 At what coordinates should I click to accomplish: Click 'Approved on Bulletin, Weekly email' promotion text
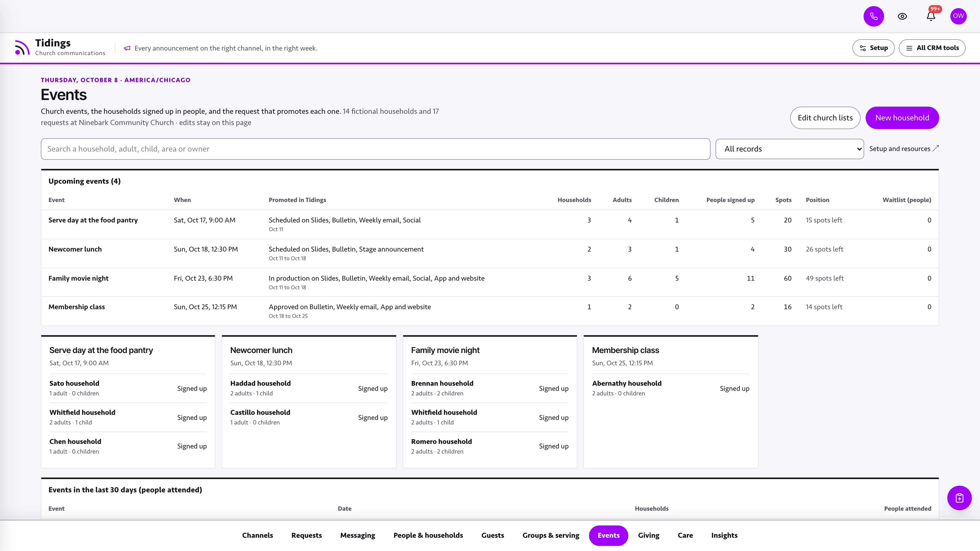point(350,307)
